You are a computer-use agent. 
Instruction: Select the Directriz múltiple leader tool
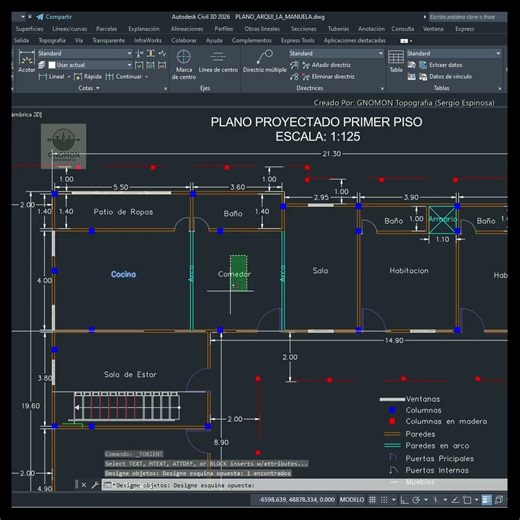click(265, 61)
